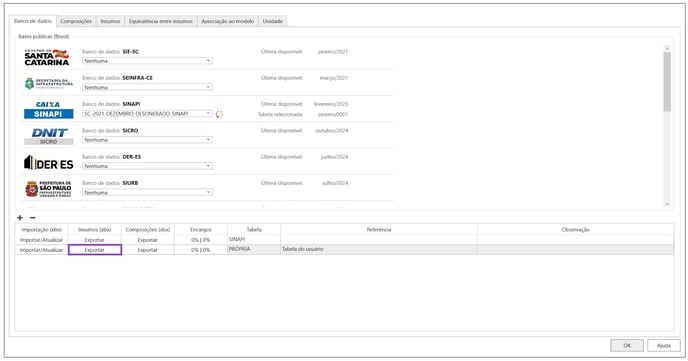Click the Santa Catarina government logo

pos(47,57)
